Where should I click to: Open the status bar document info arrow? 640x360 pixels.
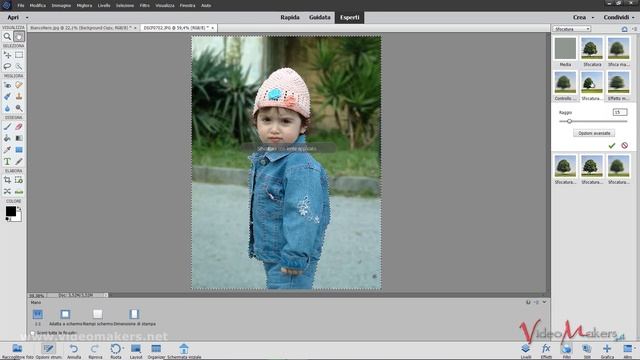click(105, 295)
